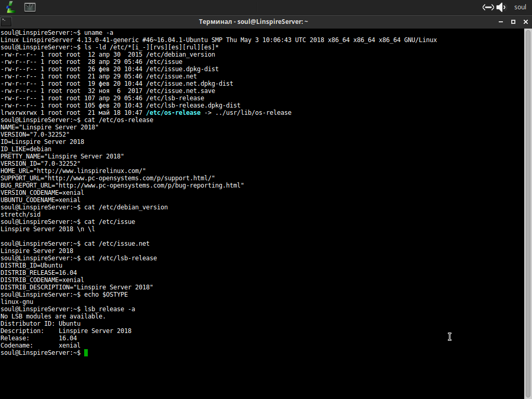
Task: Click the SUPPORT_URL line
Action: click(108, 178)
